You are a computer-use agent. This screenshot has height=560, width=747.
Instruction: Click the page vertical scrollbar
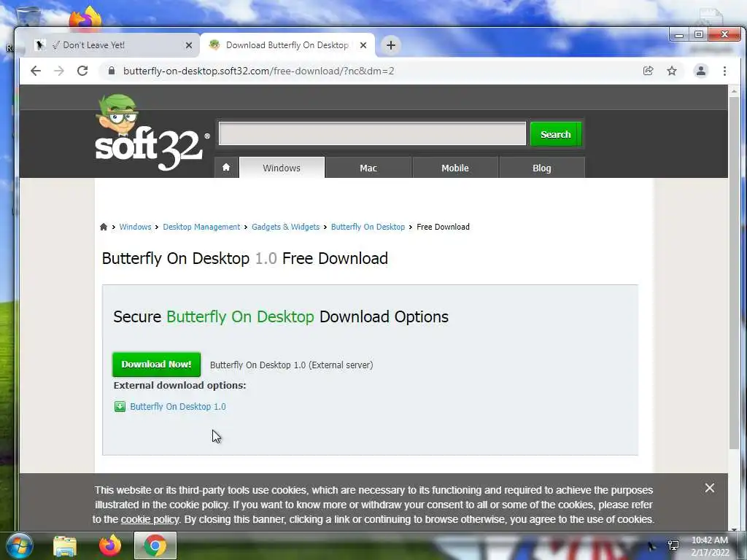(x=734, y=271)
